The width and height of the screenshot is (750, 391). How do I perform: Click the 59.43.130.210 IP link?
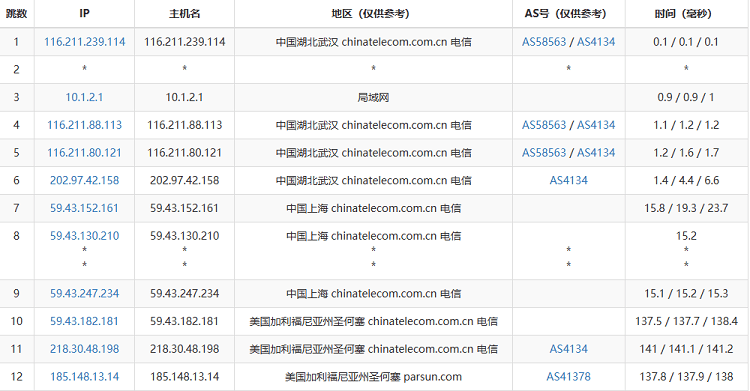pos(85,236)
